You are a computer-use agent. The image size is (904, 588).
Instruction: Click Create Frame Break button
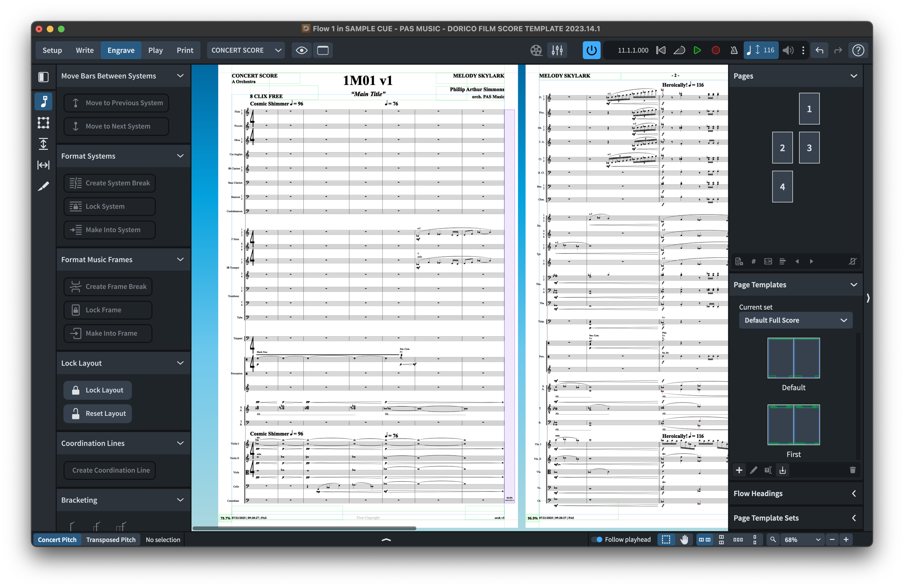pyautogui.click(x=108, y=286)
